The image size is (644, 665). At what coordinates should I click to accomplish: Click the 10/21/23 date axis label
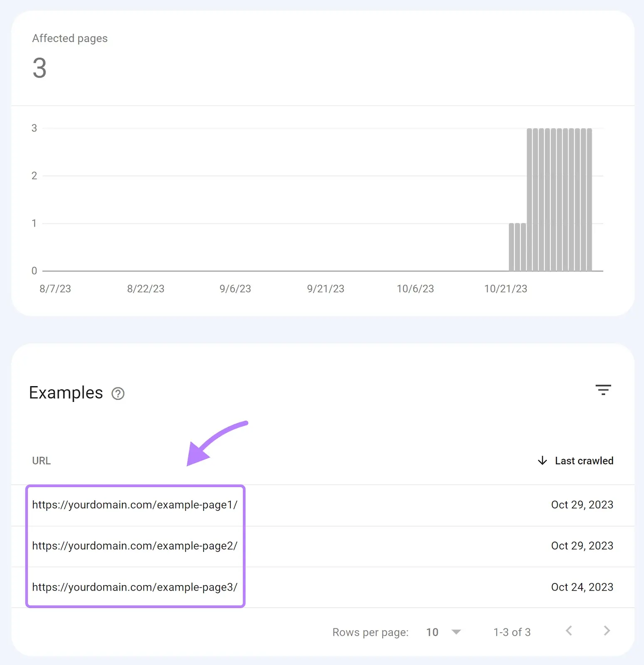point(506,289)
